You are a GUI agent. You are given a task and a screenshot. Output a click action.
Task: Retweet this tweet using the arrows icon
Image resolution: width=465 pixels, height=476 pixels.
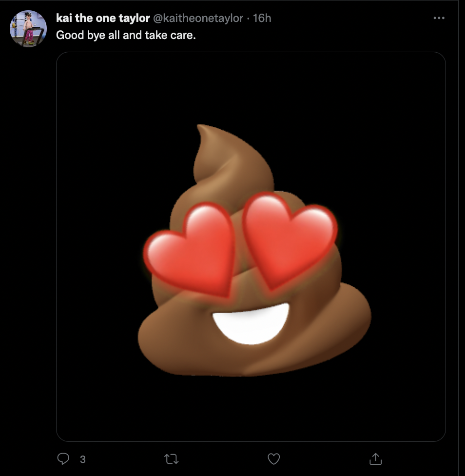(x=171, y=459)
